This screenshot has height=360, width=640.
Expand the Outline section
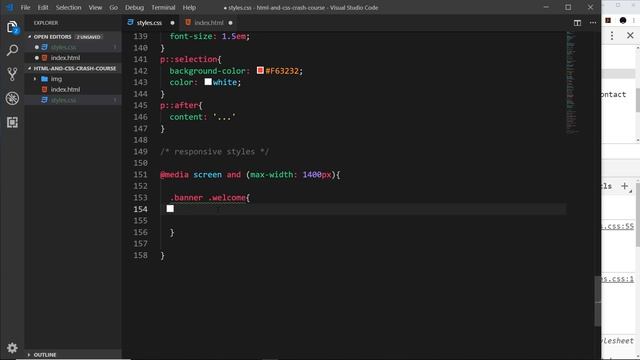29,355
